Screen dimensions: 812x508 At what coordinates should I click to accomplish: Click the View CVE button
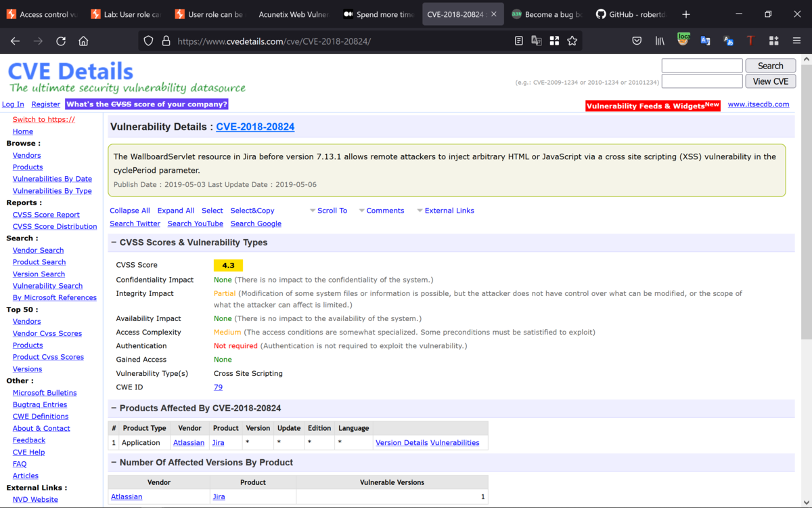(770, 81)
